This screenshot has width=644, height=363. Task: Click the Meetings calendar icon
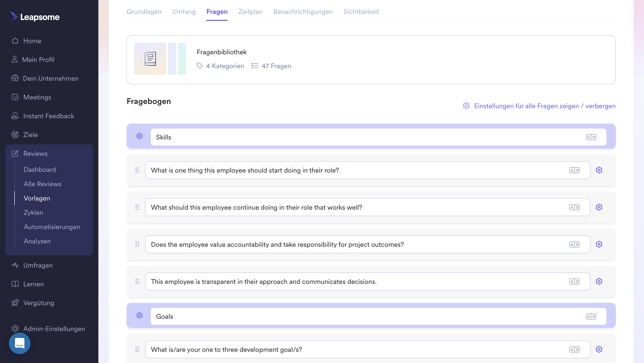point(15,97)
